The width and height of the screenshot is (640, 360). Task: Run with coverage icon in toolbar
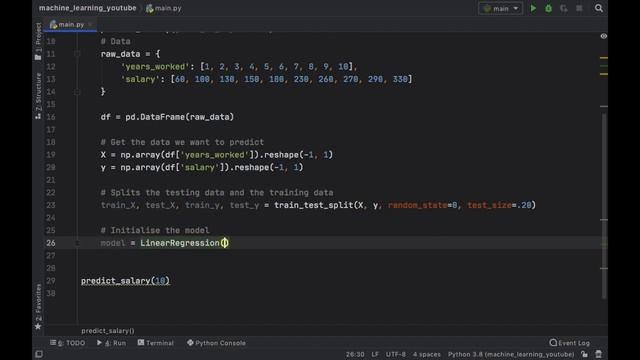pyautogui.click(x=564, y=8)
